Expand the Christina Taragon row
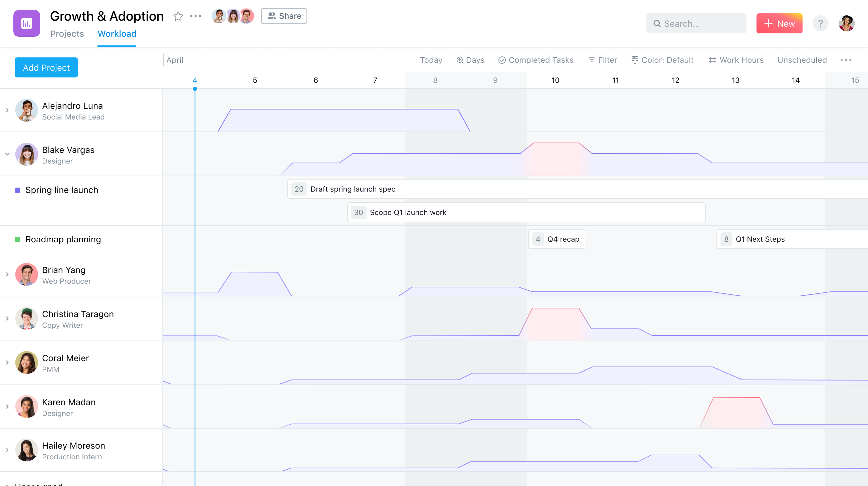The height and width of the screenshot is (486, 868). [x=7, y=319]
